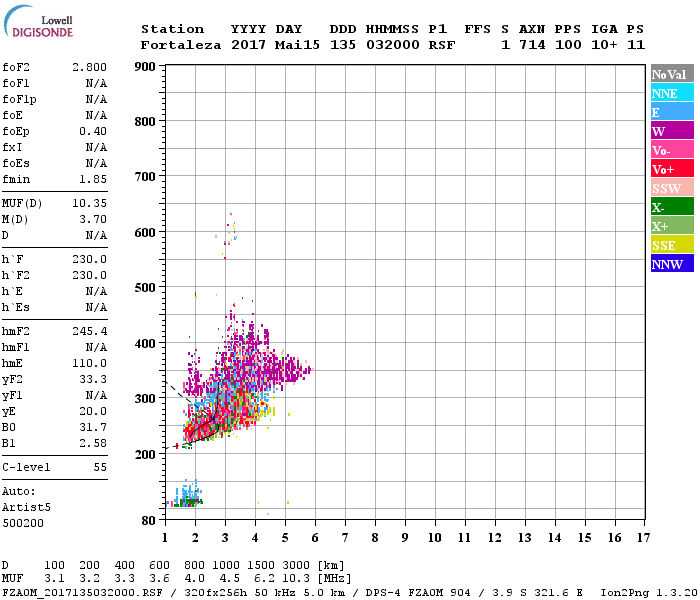This screenshot has height=600, width=700.
Task: Click the M(D) value 3.70
Action: (x=93, y=219)
